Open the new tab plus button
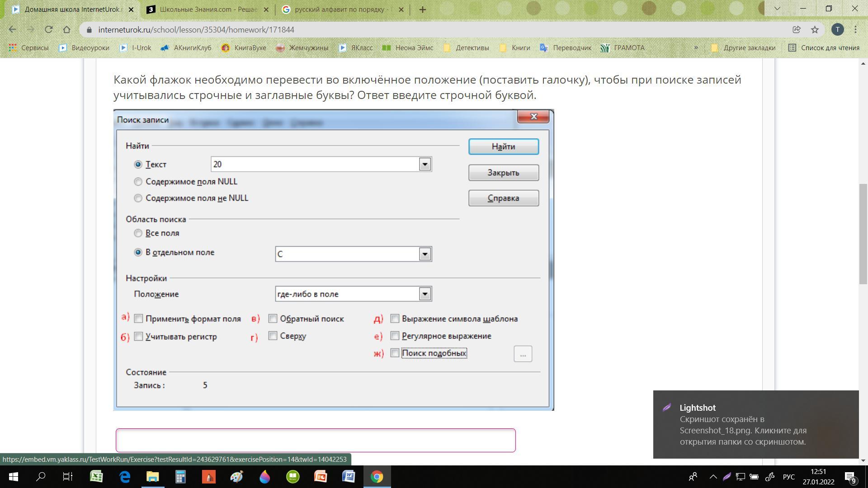Screen dimensions: 868x488 (423, 9)
